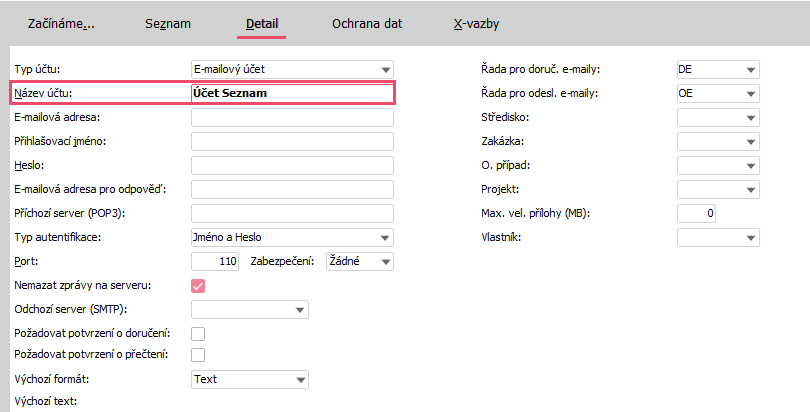
Task: Click the Max. vel. přílohy (MB) field
Action: 696,213
